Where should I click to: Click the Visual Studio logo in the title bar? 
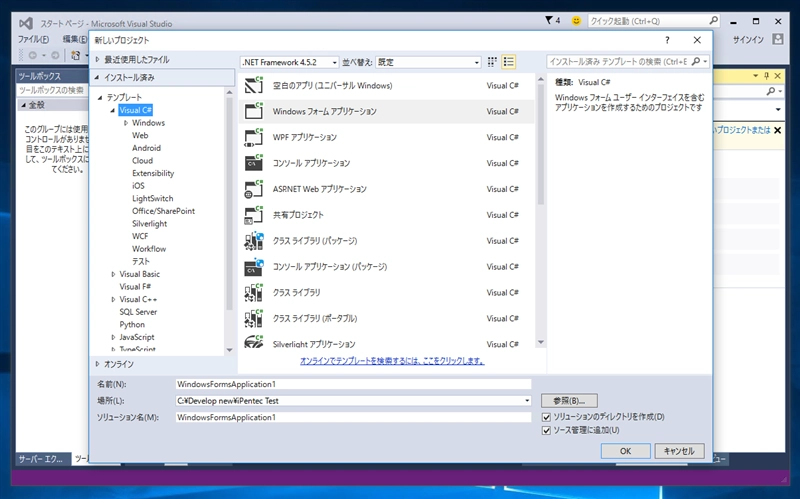pos(26,23)
